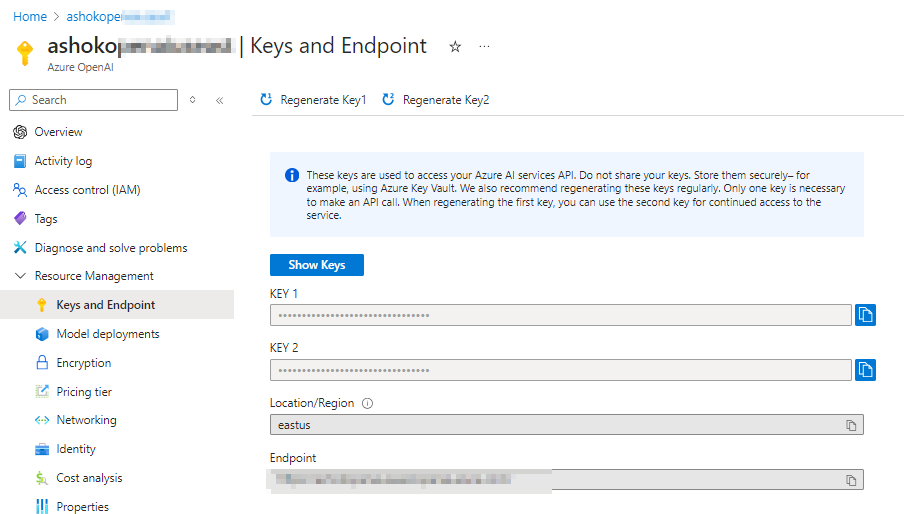Image resolution: width=904 pixels, height=514 pixels.
Task: Copy the Location/Region value
Action: 851,425
